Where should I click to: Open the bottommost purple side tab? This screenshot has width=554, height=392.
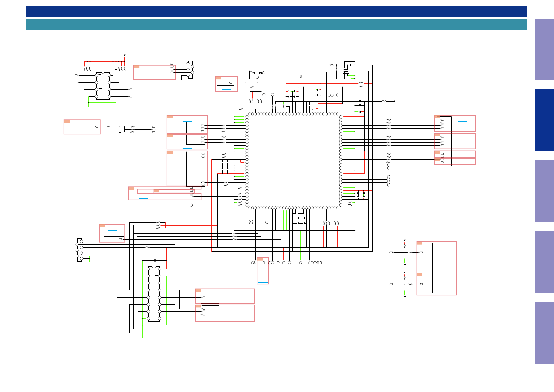pos(544,333)
